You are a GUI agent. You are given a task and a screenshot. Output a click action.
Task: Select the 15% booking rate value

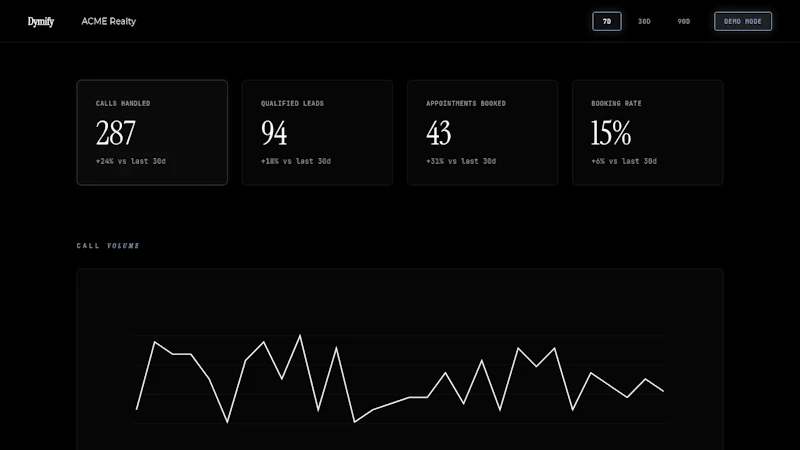click(x=611, y=133)
